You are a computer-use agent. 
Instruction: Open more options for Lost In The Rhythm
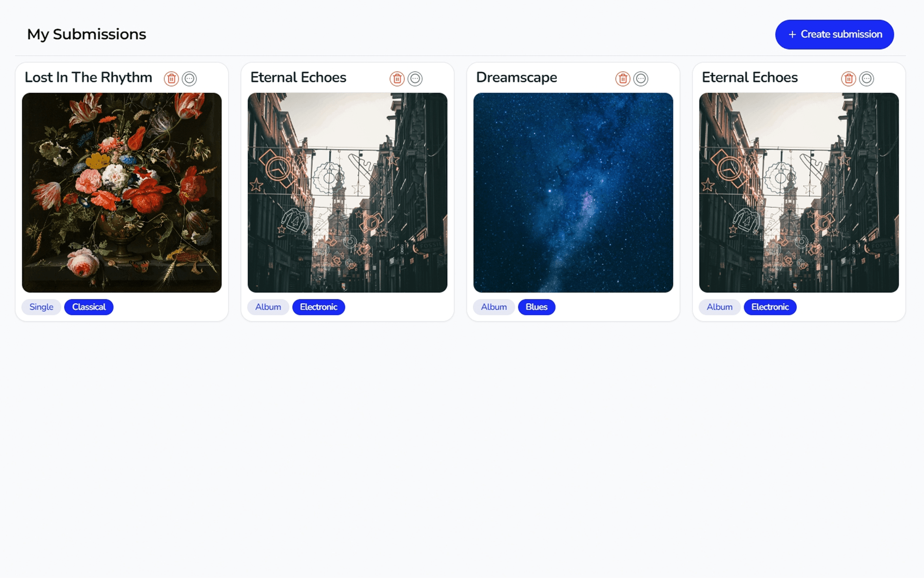coord(189,78)
